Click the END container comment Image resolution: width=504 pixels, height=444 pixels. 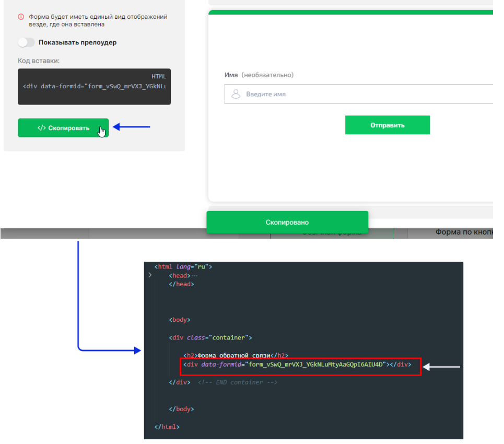point(237,382)
